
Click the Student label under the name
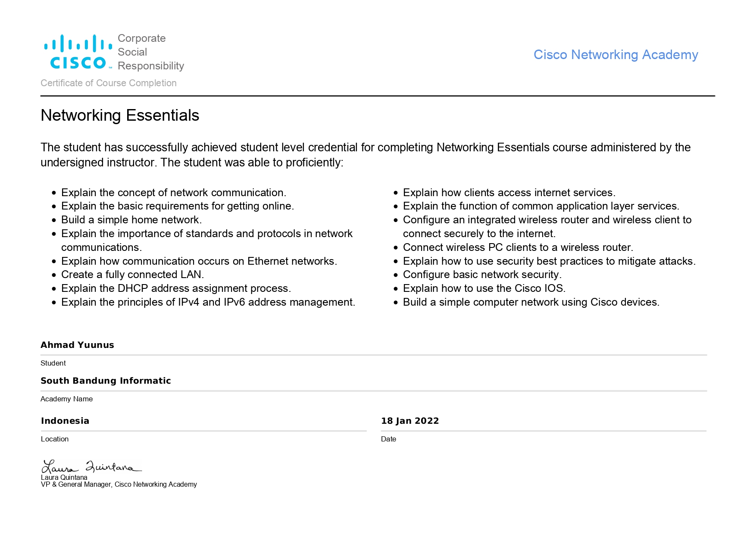click(53, 363)
